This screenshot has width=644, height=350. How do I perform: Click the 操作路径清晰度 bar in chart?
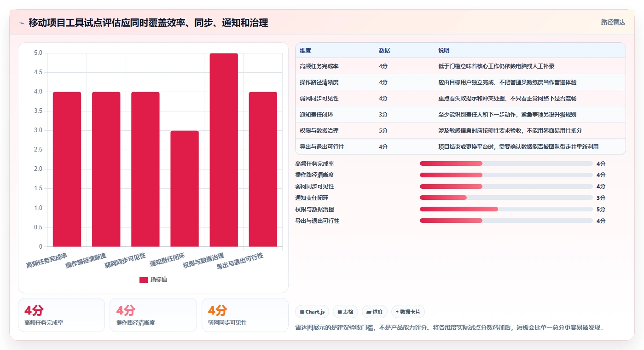pos(106,169)
